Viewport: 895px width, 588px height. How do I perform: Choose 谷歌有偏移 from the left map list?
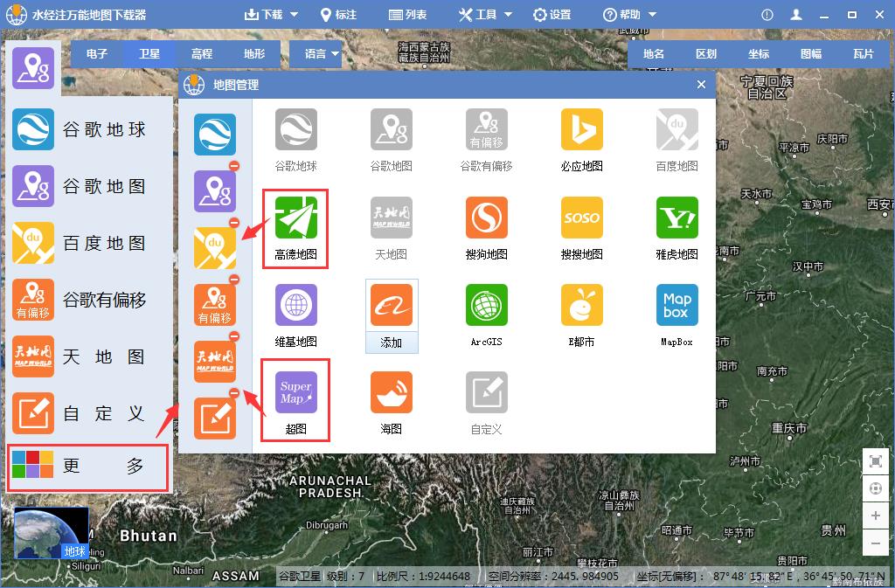tap(80, 300)
